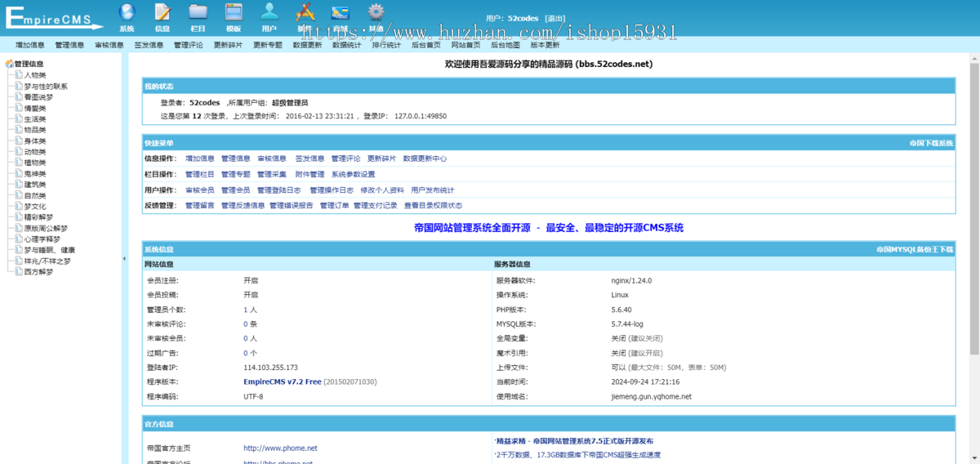Open 祥兆/不祥之梦 category in tree
980x464 pixels.
click(47, 261)
